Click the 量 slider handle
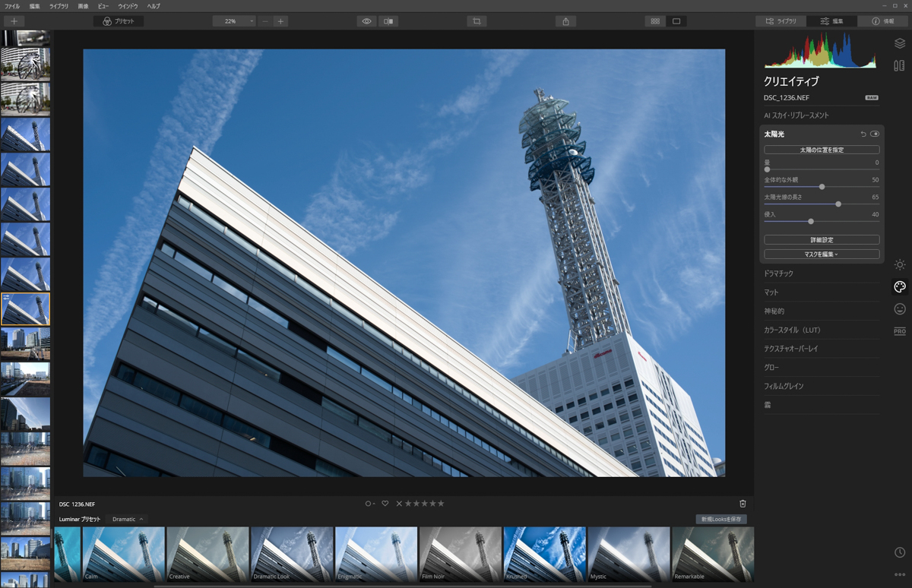This screenshot has width=912, height=588. click(767, 169)
